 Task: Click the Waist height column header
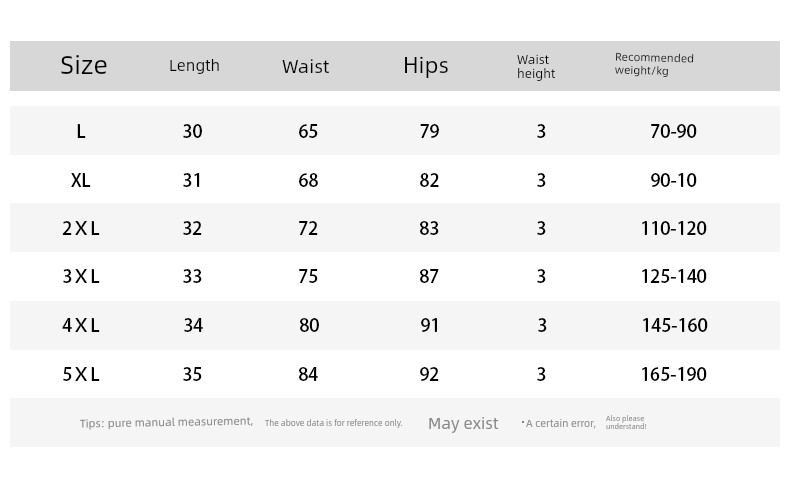(536, 67)
